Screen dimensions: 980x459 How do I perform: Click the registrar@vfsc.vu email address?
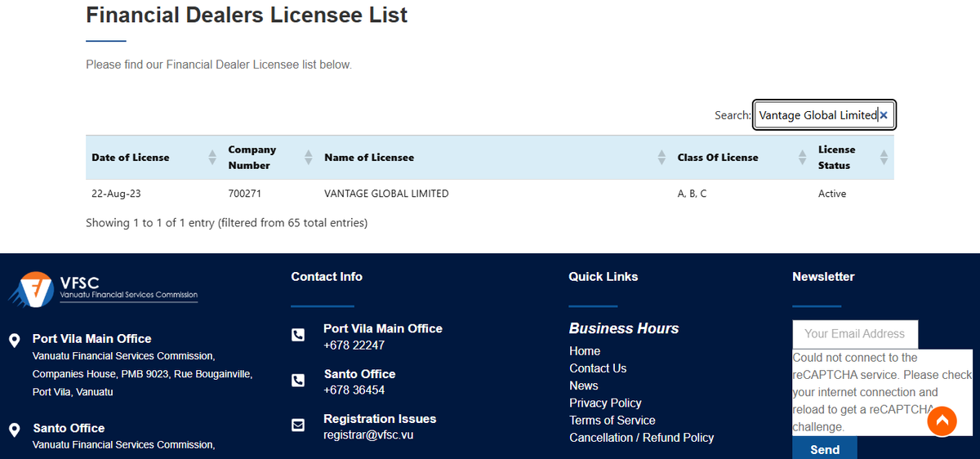pos(368,434)
